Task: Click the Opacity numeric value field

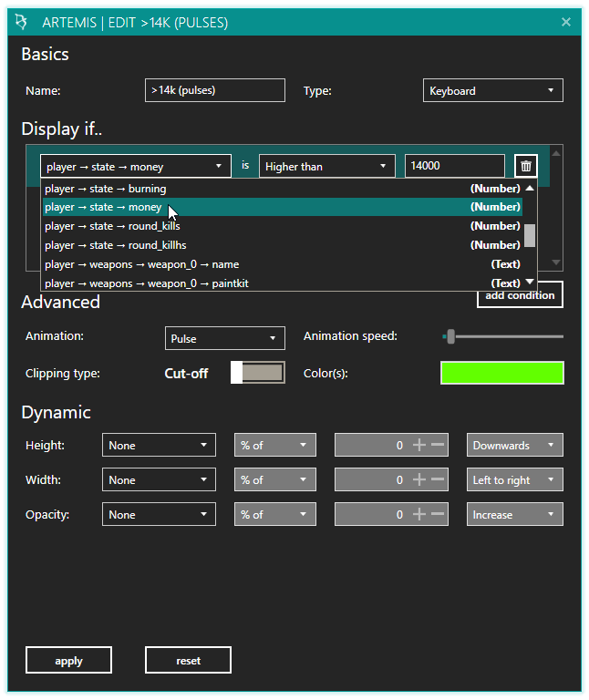Action: coord(391,514)
